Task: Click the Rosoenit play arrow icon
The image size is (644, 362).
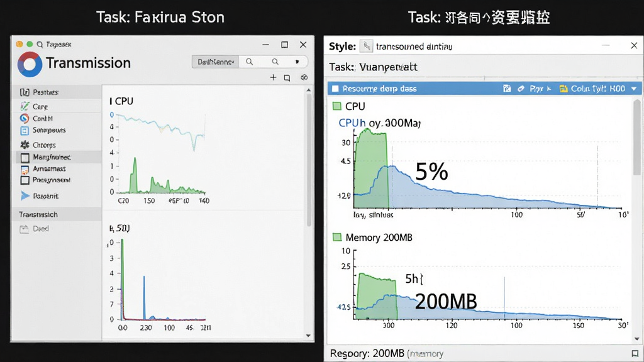Action: [x=25, y=196]
